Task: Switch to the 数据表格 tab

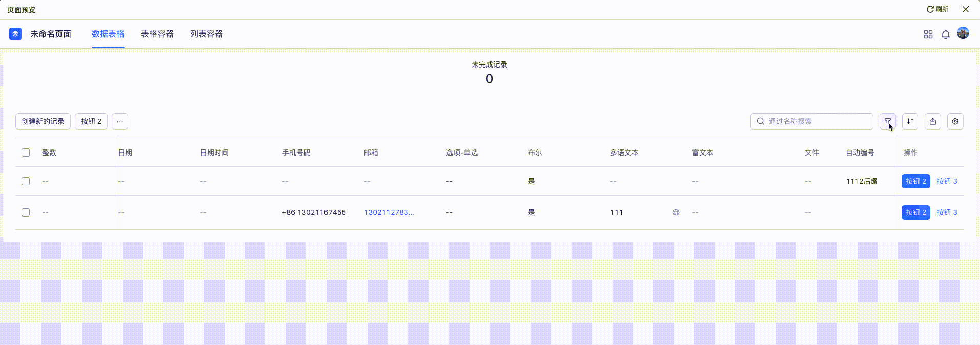Action: pos(108,34)
